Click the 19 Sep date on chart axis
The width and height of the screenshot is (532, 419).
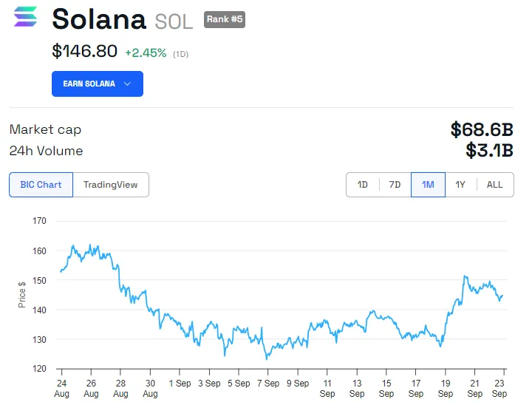(x=446, y=388)
